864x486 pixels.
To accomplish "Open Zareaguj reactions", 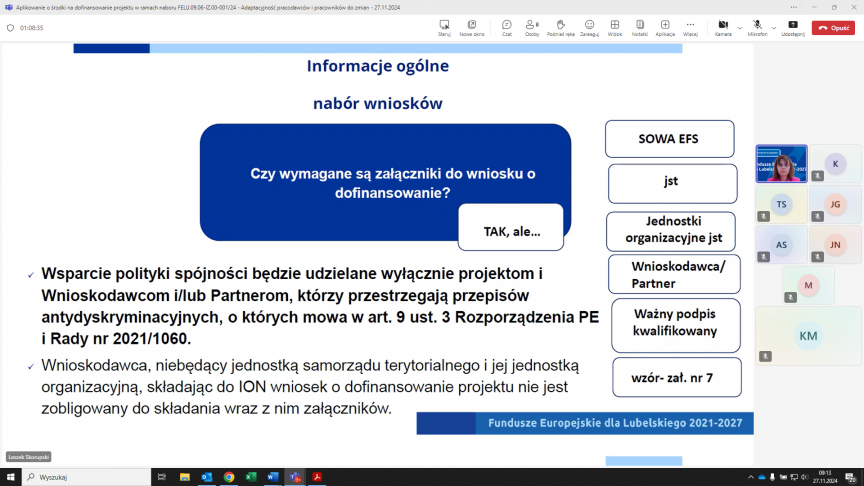I will [x=589, y=28].
